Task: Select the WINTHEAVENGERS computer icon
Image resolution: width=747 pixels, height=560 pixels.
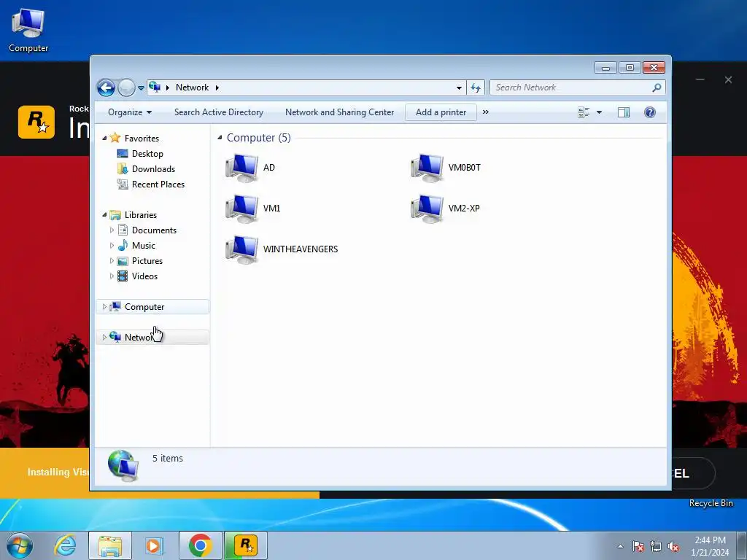Action: tap(242, 249)
